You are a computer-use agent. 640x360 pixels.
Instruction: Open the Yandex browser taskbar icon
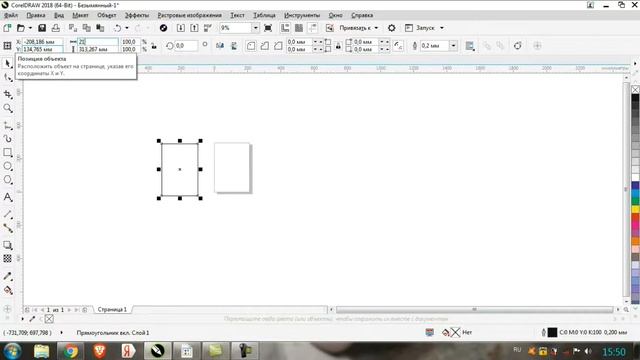click(x=129, y=351)
